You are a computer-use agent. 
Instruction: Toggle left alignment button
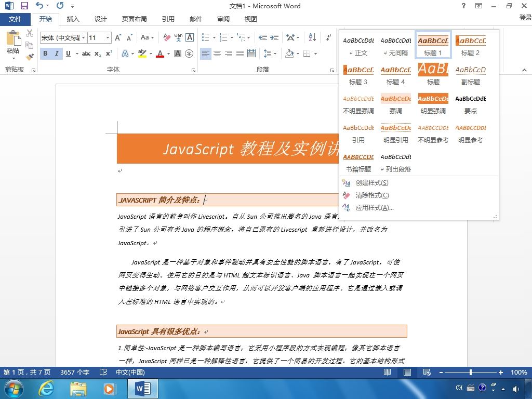pos(206,54)
